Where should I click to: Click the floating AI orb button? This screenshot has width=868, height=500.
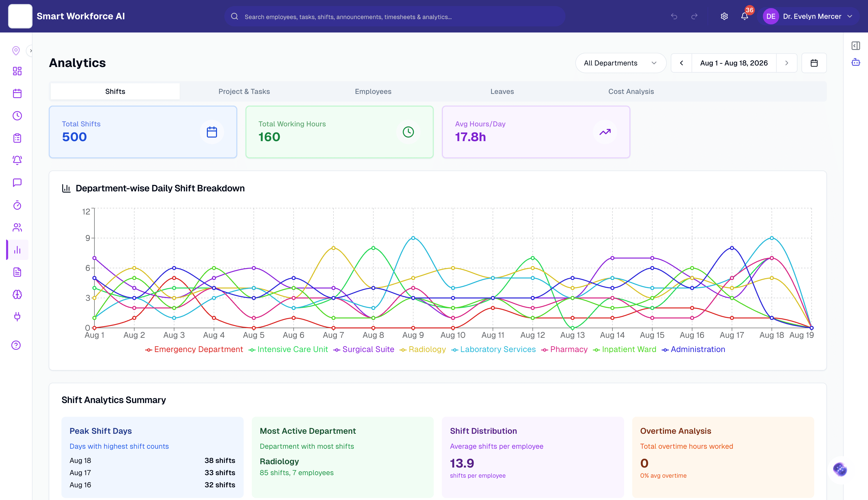coord(840,470)
